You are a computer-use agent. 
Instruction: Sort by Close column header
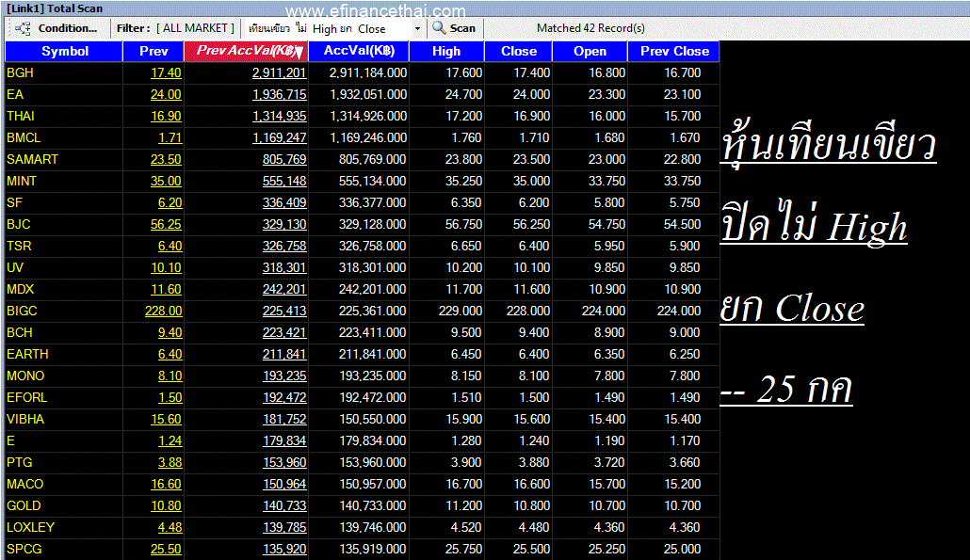click(x=518, y=52)
